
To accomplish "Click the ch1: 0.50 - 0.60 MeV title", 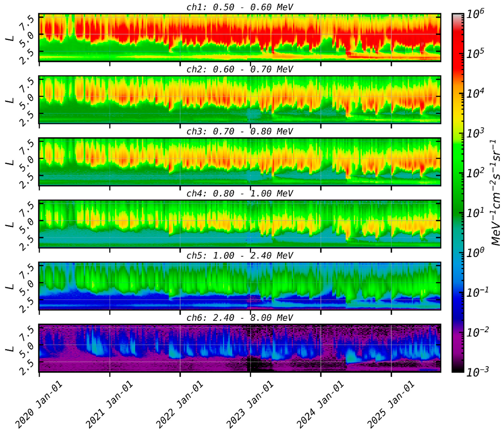I will pyautogui.click(x=240, y=7).
